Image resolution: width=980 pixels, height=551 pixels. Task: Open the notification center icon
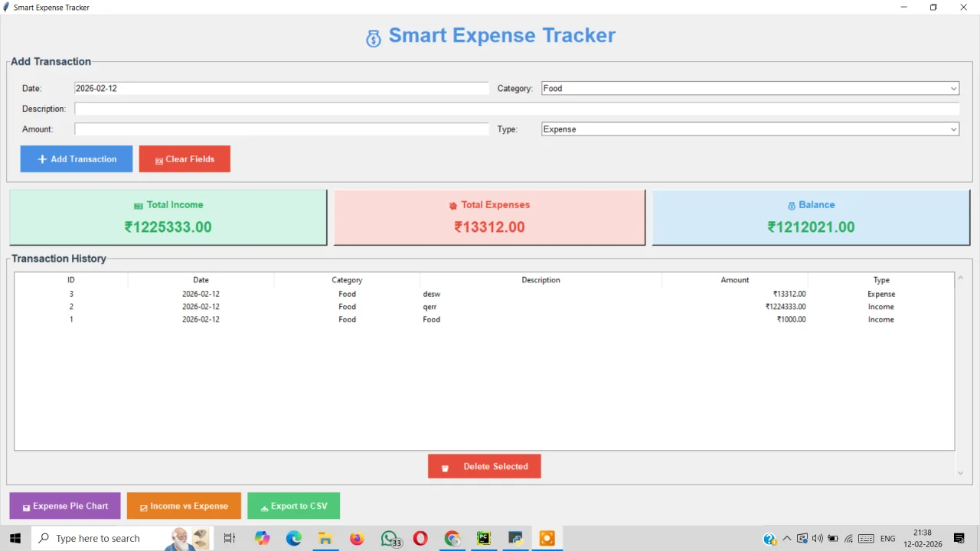(959, 539)
